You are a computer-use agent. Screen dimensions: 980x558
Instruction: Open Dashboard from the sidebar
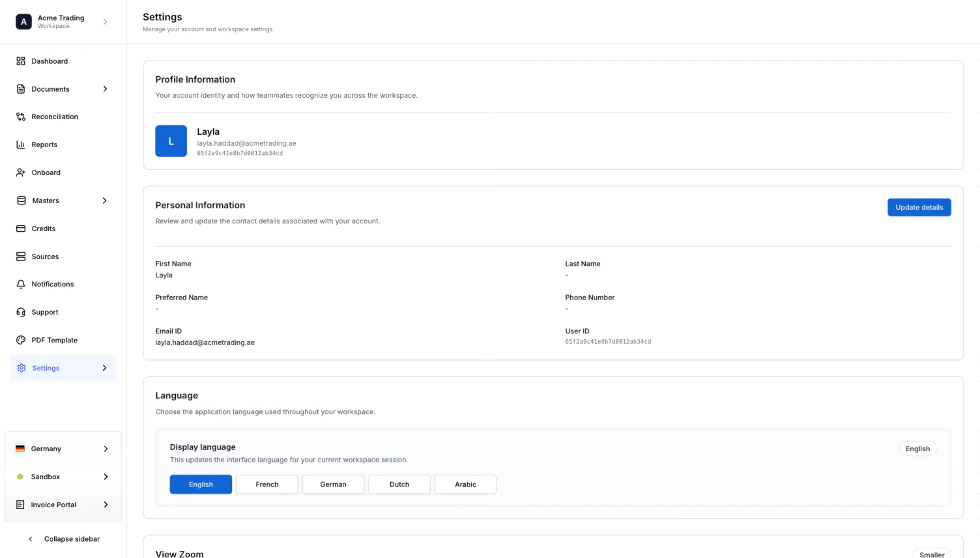click(x=63, y=61)
